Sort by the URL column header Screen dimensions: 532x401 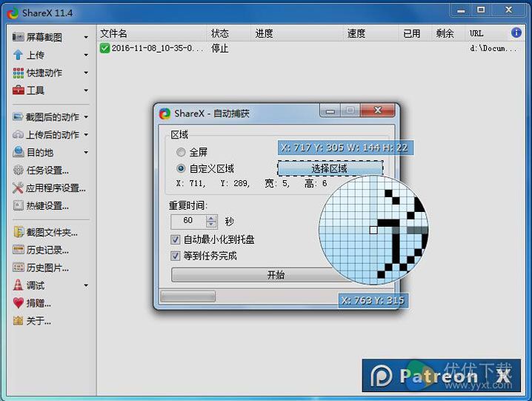476,33
